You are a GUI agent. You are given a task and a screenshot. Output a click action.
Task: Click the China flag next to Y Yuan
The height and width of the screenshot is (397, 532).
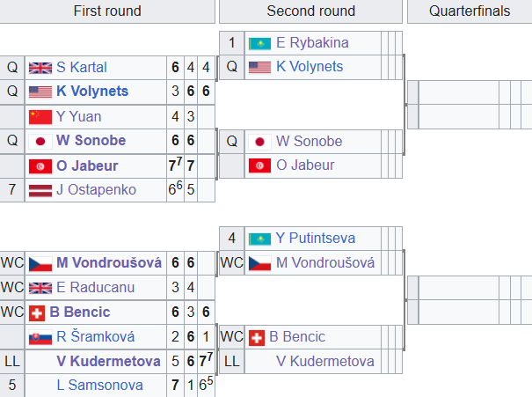point(40,116)
